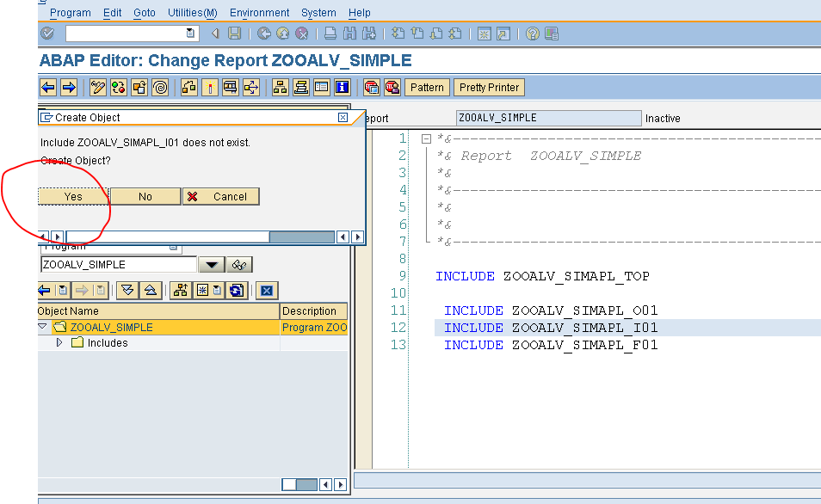Screen dimensions: 821x504
Task: Open the Help question mark icon
Action: pos(533,34)
